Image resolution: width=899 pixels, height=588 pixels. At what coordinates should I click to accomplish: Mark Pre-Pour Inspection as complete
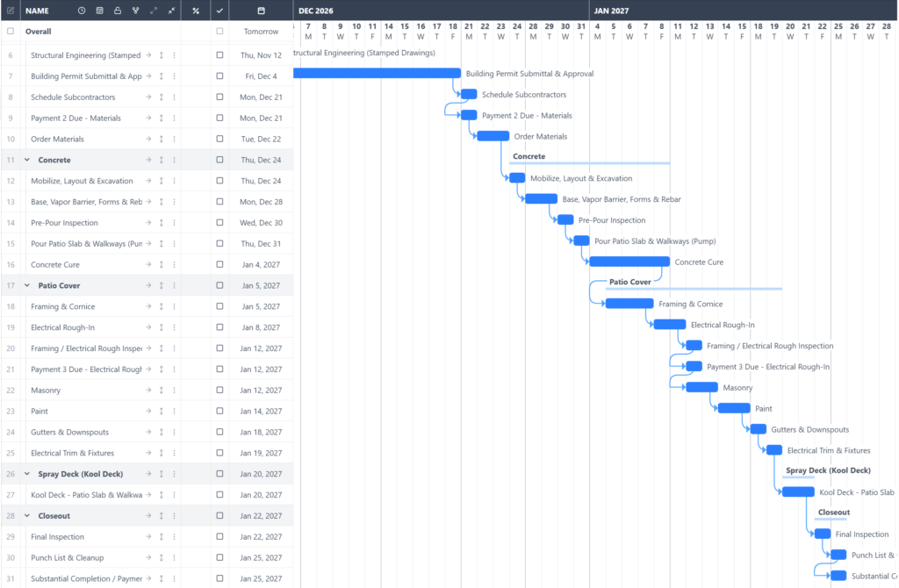(219, 222)
